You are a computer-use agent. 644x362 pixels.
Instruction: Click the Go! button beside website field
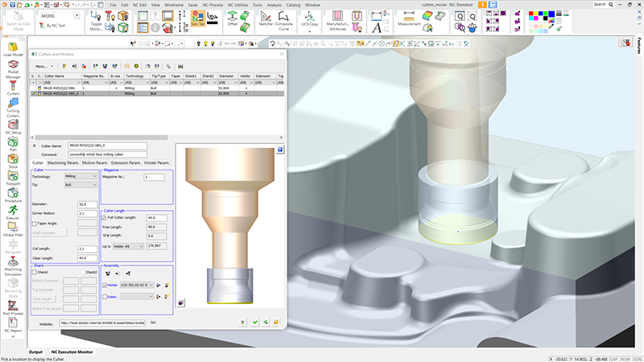[x=153, y=322]
